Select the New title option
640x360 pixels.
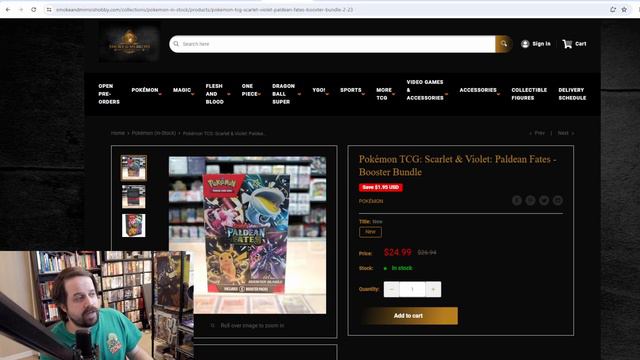click(x=370, y=232)
